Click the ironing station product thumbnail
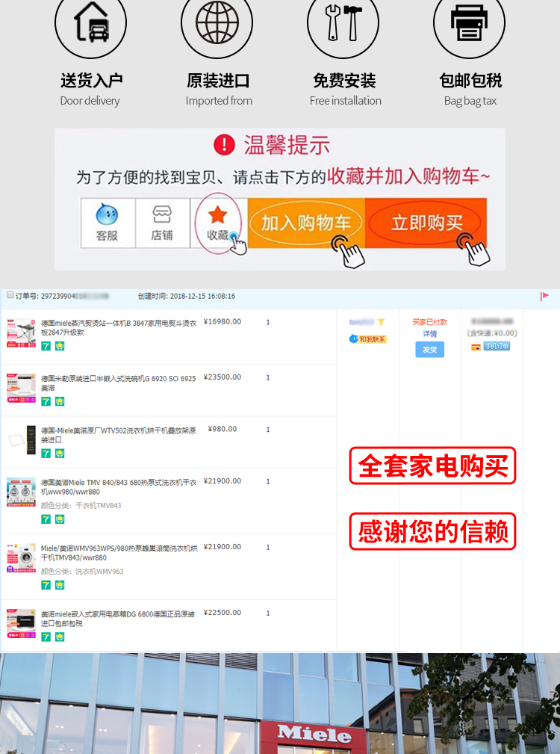Image resolution: width=560 pixels, height=754 pixels. [x=21, y=333]
